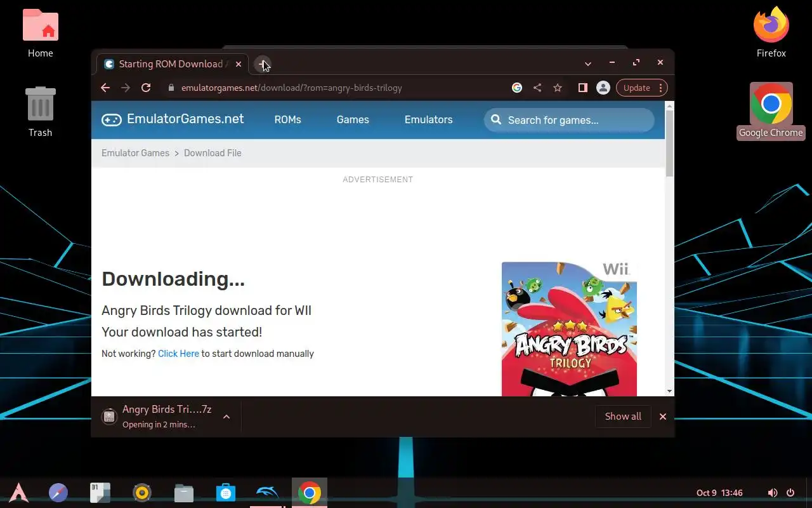Screen dimensions: 812x508
Task: Open the ROMs menu
Action: [x=287, y=119]
